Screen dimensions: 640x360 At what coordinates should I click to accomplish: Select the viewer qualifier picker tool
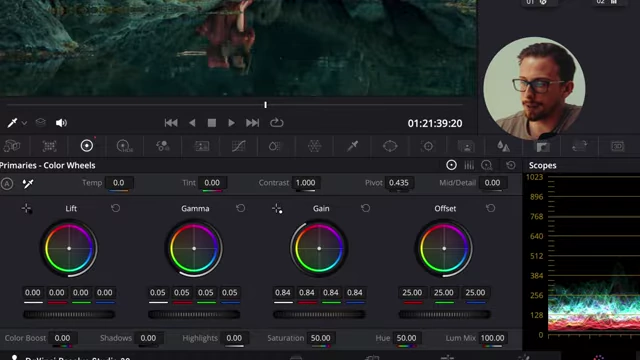coord(12,122)
